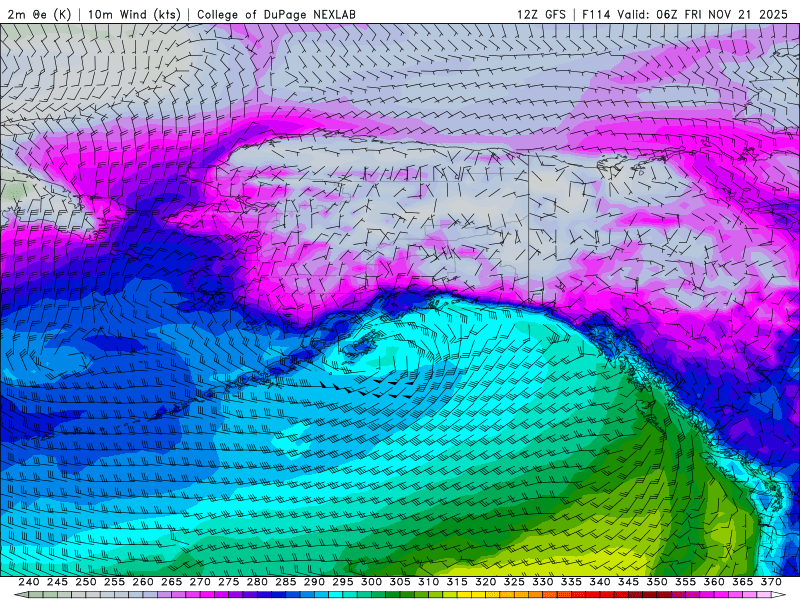Screen dimensions: 800x600
Task: Click the color bar's left end arrow
Action: 21,595
